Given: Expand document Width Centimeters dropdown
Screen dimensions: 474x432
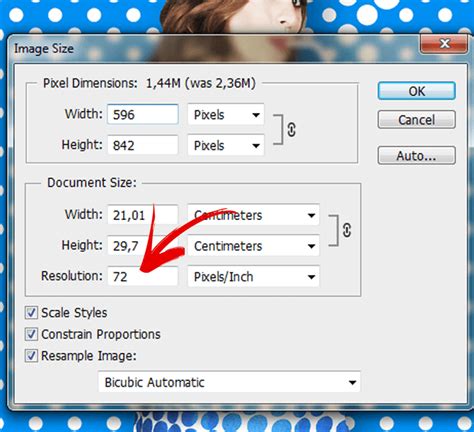Looking at the screenshot, I should [x=254, y=215].
